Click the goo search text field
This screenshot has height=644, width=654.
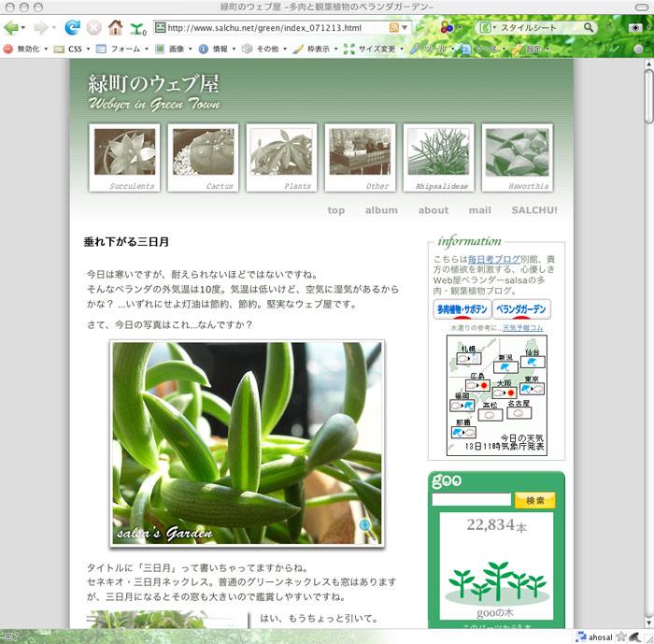click(471, 501)
